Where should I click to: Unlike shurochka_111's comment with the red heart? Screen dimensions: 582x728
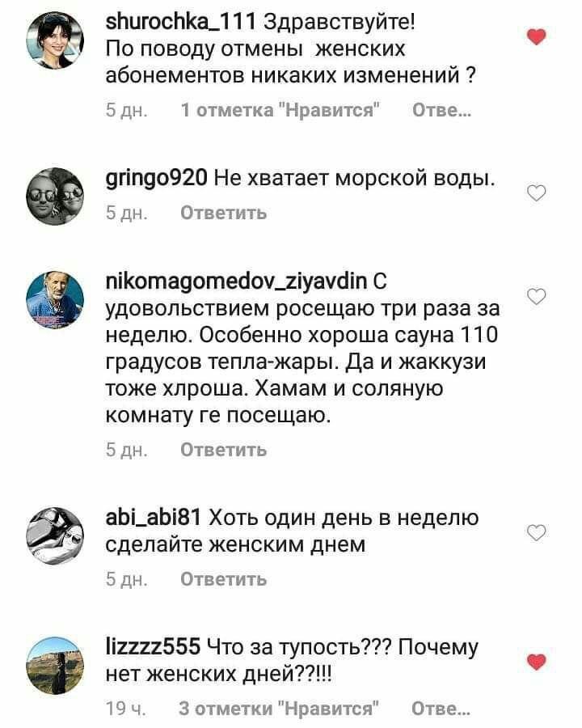click(x=537, y=36)
